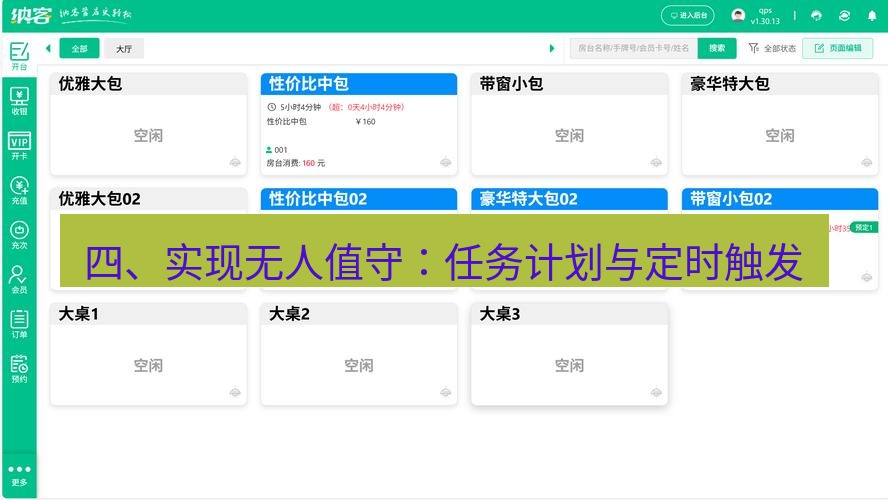Screen dimensions: 888x500
Task: Select the 带窗小包 room card
Action: [x=569, y=124]
